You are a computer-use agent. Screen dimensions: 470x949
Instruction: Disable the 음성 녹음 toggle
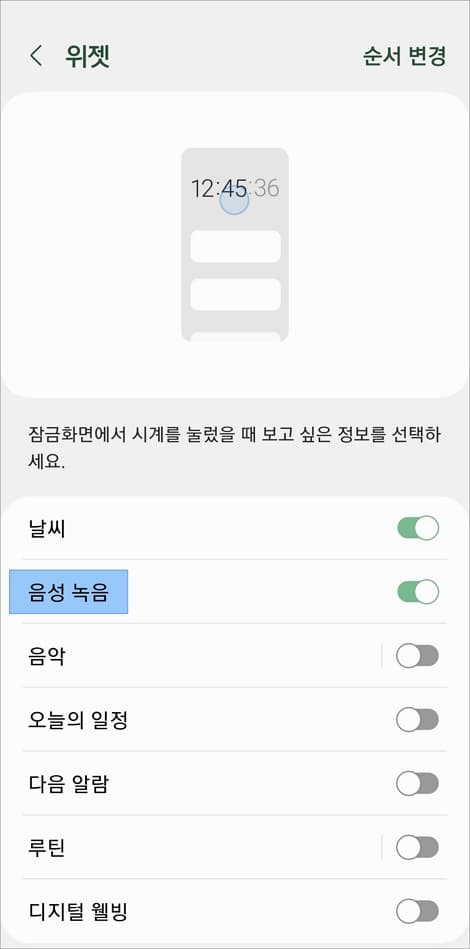(417, 592)
